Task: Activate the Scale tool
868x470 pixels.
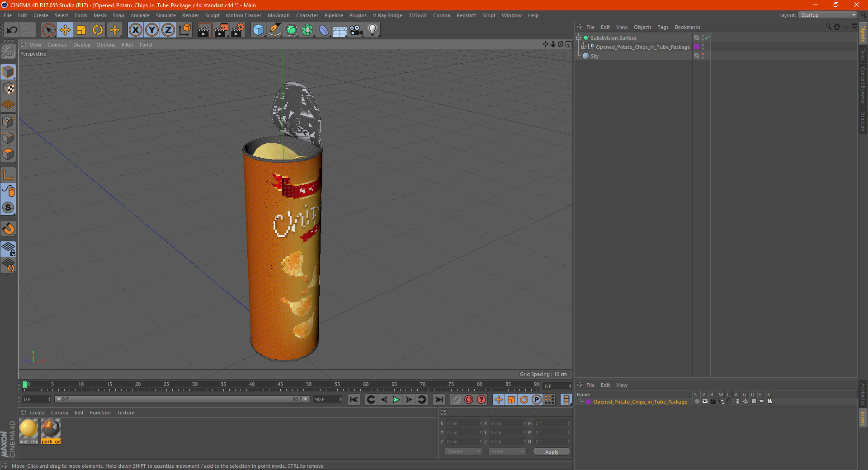Action: coord(81,30)
